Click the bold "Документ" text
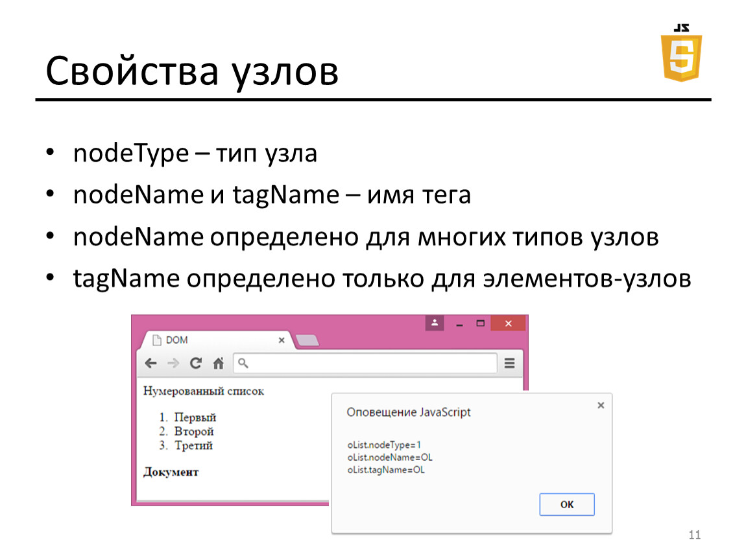This screenshot has width=746, height=560. pos(171,472)
